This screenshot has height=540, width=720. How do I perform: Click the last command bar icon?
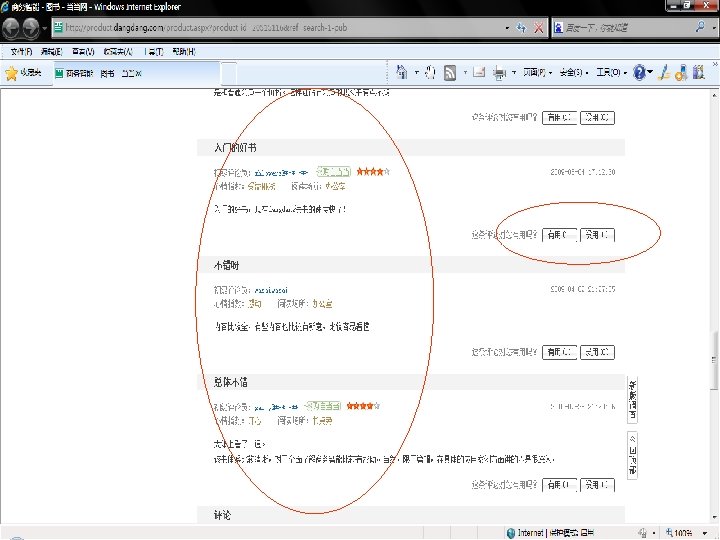coord(699,72)
